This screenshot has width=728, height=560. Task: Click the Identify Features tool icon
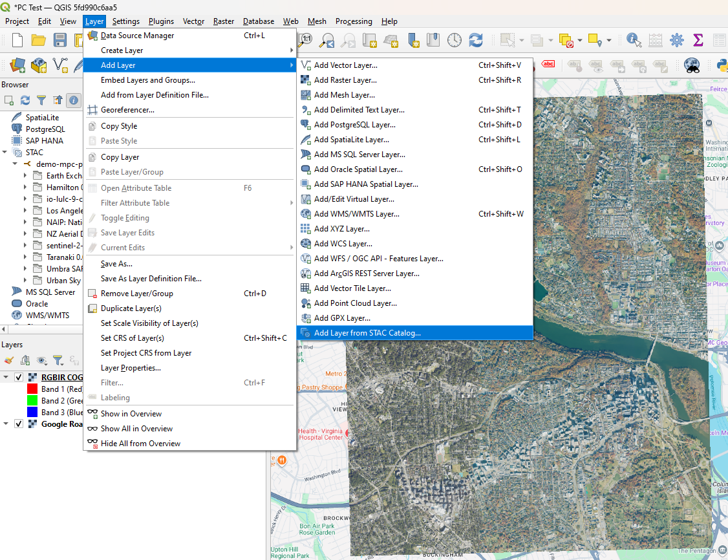pyautogui.click(x=634, y=40)
